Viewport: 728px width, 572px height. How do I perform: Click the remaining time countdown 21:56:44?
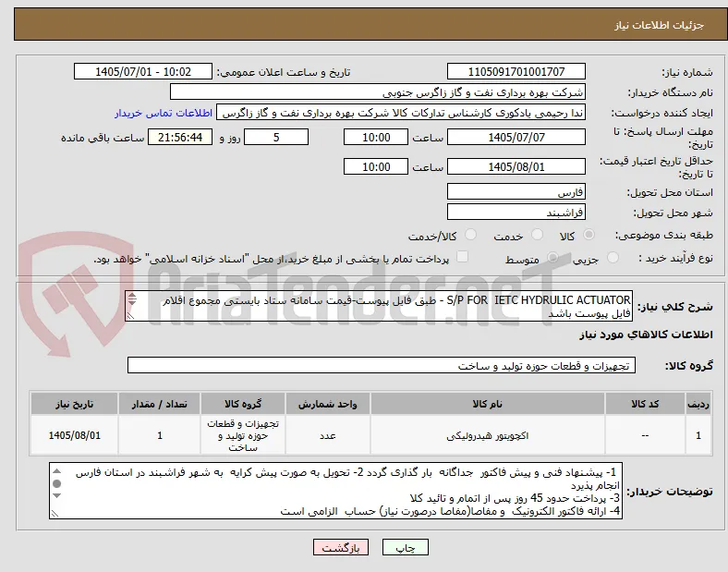[x=180, y=138]
